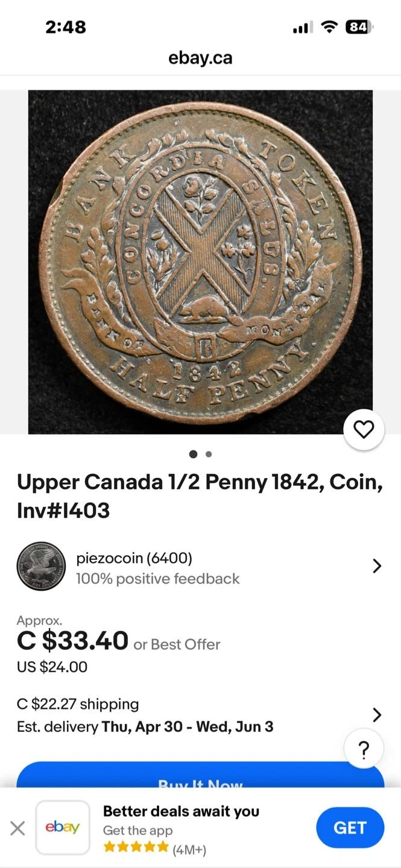This screenshot has height=868, width=401.
Task: Expand shipping details chevron
Action: (377, 715)
